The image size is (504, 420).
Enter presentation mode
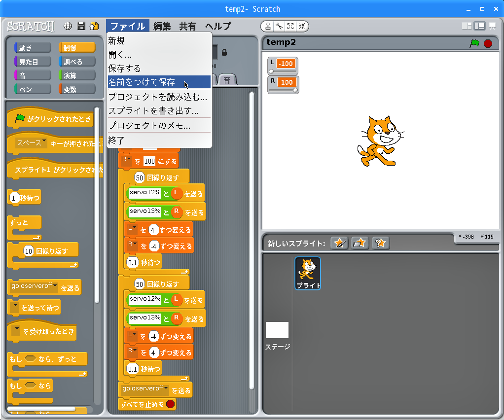point(493,26)
